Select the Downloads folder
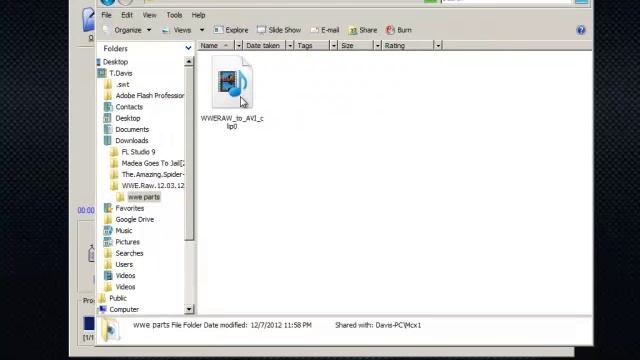 pyautogui.click(x=131, y=140)
